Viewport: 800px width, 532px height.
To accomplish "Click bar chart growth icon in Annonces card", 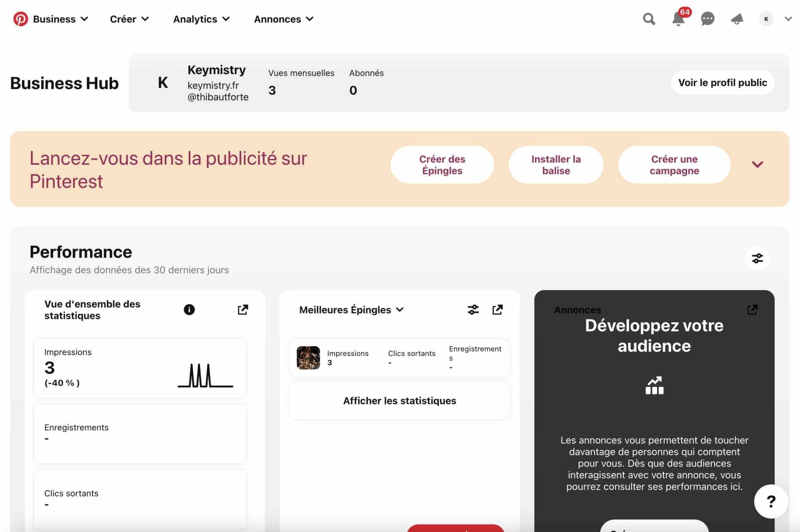I will pyautogui.click(x=654, y=385).
